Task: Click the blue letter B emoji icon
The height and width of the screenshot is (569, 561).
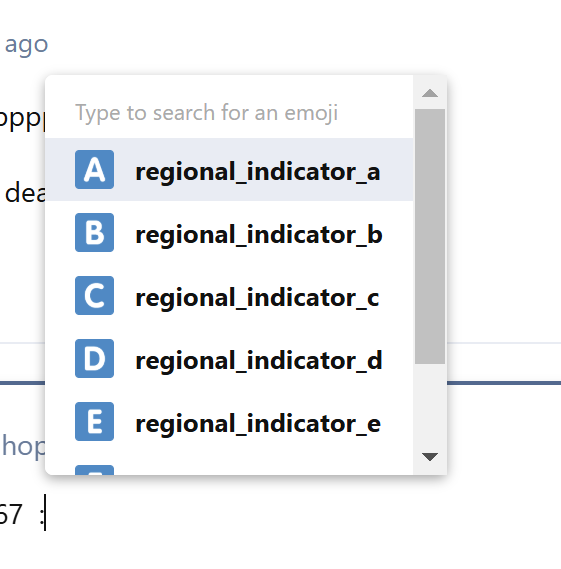Action: point(94,233)
